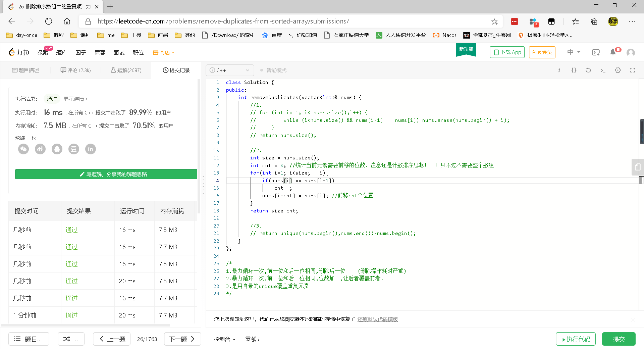
Task: Open 竞赛 in top navigation
Action: coord(100,53)
